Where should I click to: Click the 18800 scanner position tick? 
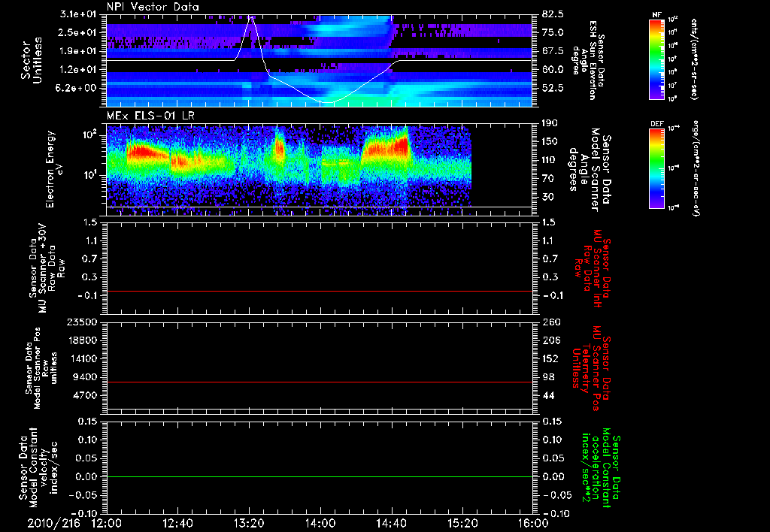tap(82, 340)
